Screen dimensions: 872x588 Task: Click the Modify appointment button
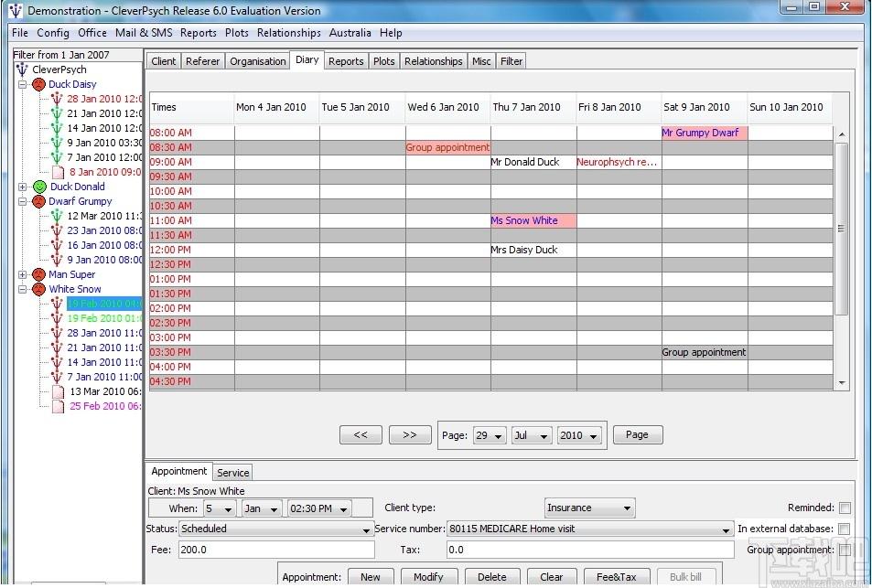click(x=428, y=577)
